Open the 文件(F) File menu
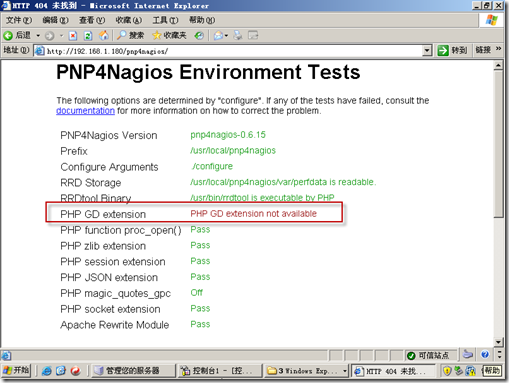The height and width of the screenshot is (383, 509). point(19,20)
